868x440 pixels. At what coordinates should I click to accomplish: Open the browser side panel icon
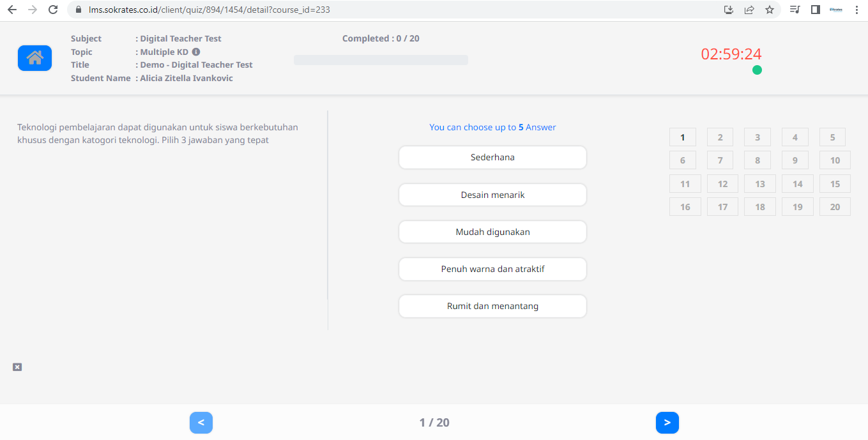[x=815, y=10]
